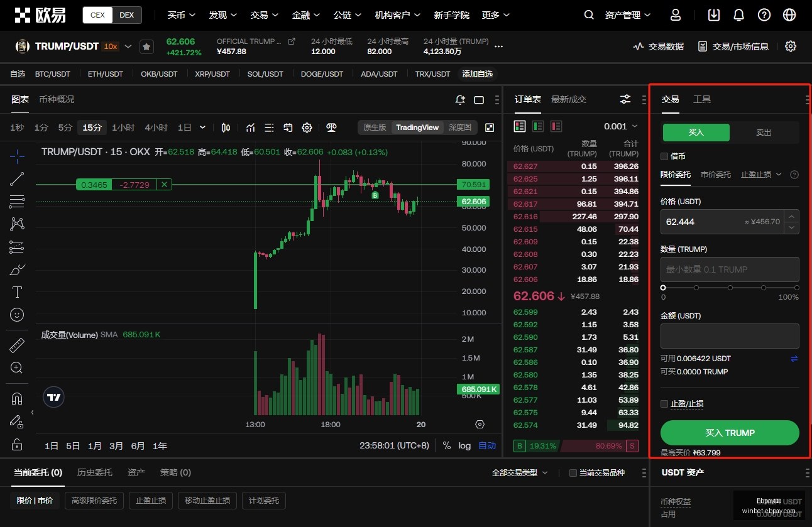The width and height of the screenshot is (812, 527).
Task: Click the 高级限价委托 button
Action: point(94,501)
